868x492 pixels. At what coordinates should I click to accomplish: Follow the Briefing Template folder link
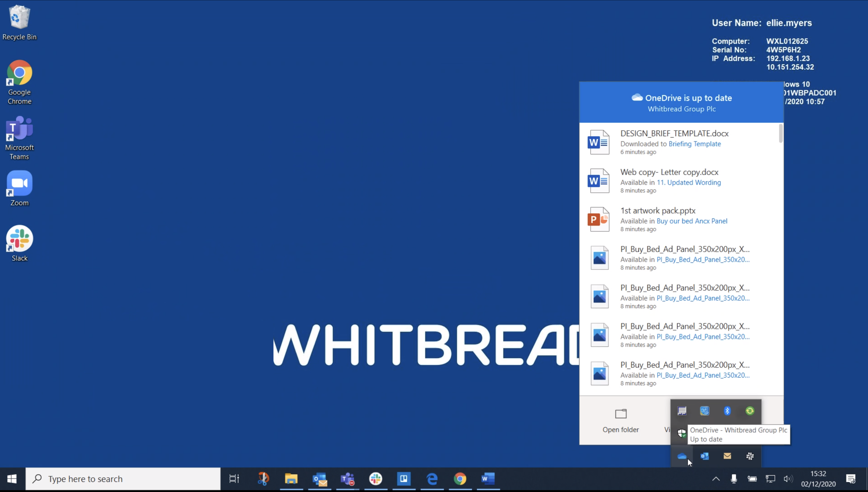click(x=695, y=144)
